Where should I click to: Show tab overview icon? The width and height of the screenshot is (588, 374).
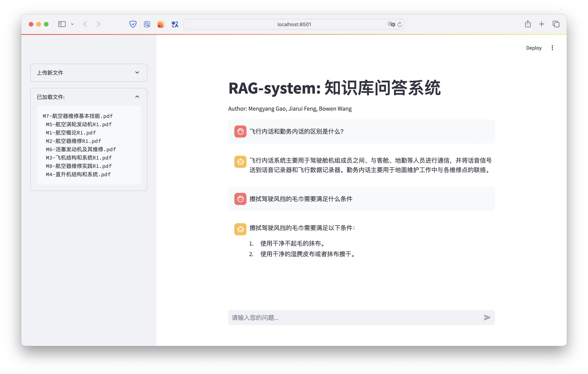[x=556, y=24]
